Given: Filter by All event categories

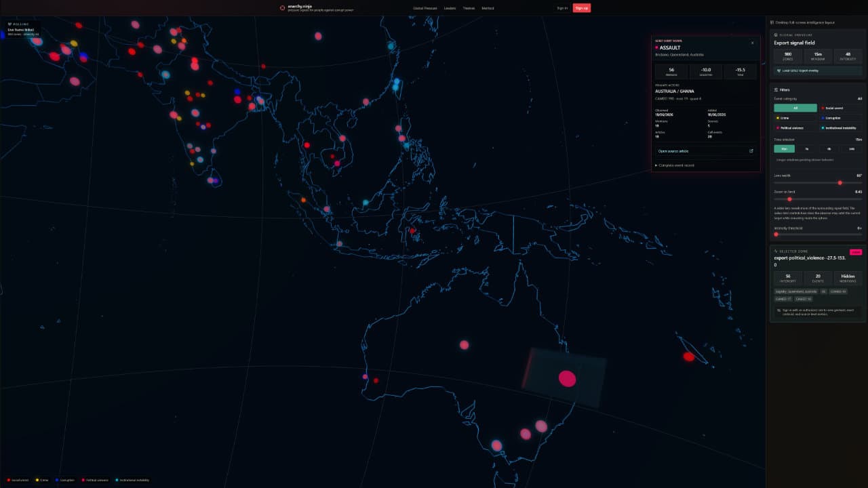Looking at the screenshot, I should tap(795, 108).
